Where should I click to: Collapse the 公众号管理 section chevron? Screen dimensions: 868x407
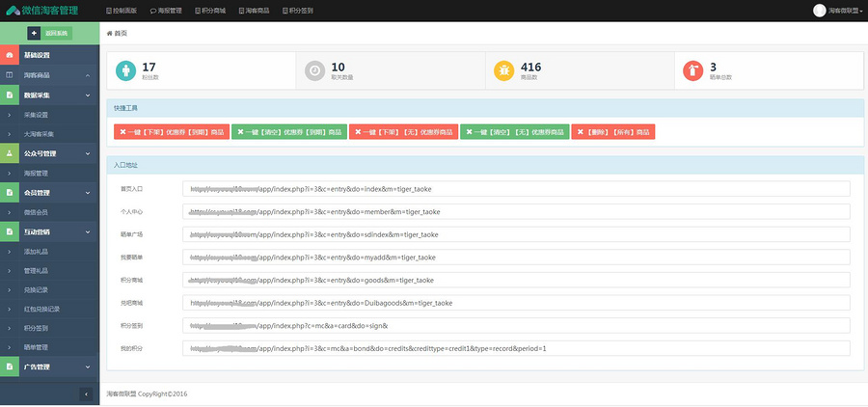[x=88, y=153]
